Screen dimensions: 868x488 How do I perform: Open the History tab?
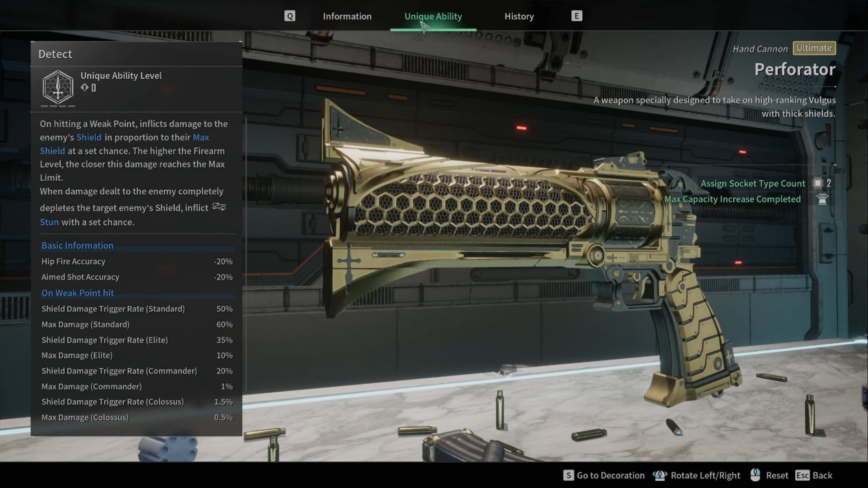click(519, 16)
